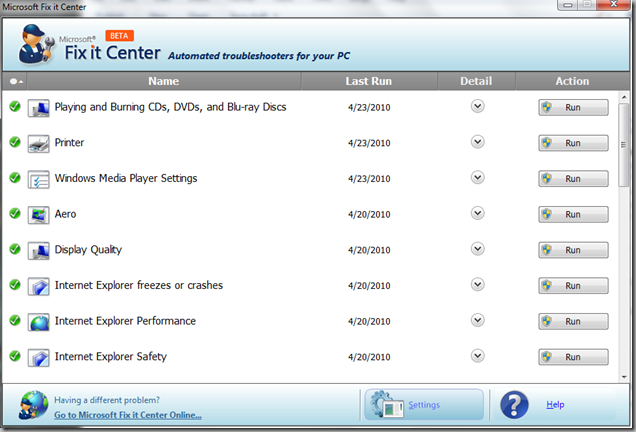Click the 4/20/2010 date in Aero row
Image resolution: width=636 pixels, height=432 pixels.
[369, 215]
